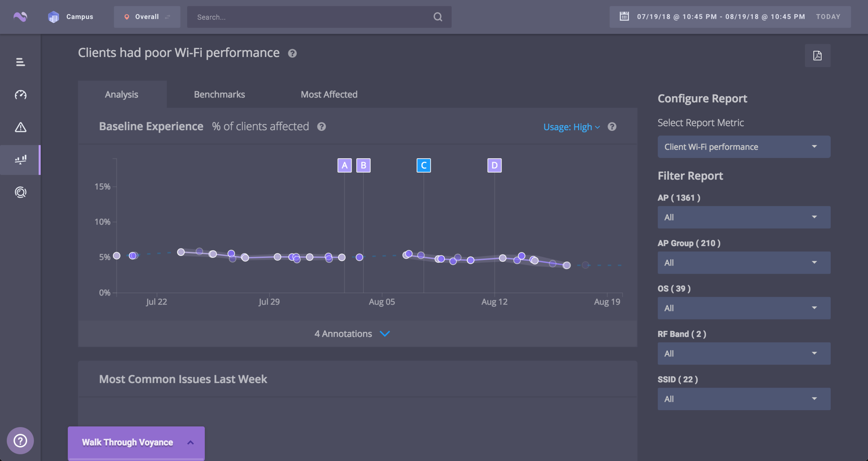Open the speedometer dashboard icon
Image resolution: width=868 pixels, height=461 pixels.
click(x=20, y=95)
